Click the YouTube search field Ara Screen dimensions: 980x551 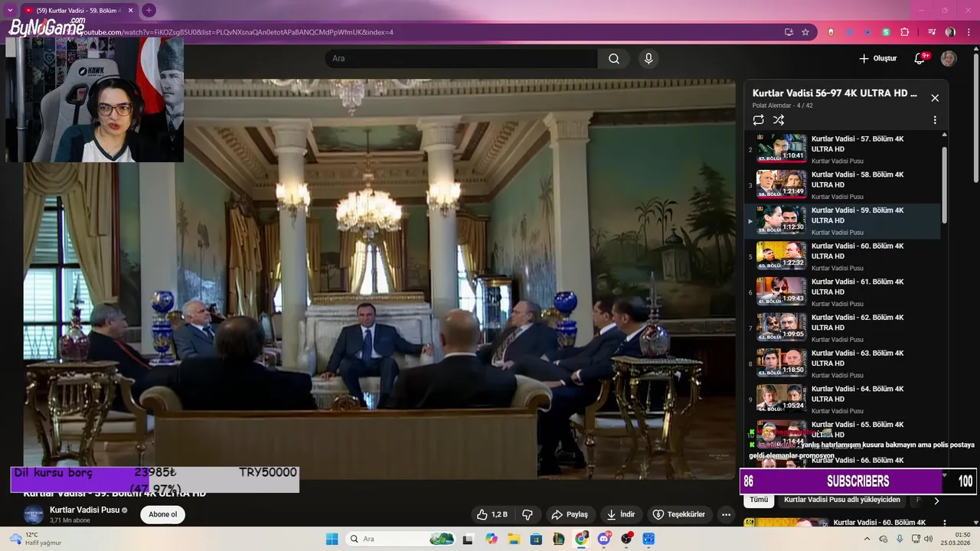pyautogui.click(x=462, y=59)
